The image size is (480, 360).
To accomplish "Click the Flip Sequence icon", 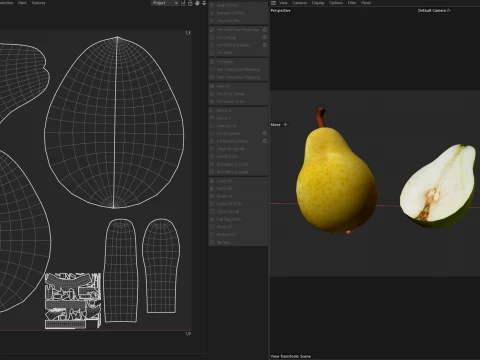I will pyautogui.click(x=212, y=219).
